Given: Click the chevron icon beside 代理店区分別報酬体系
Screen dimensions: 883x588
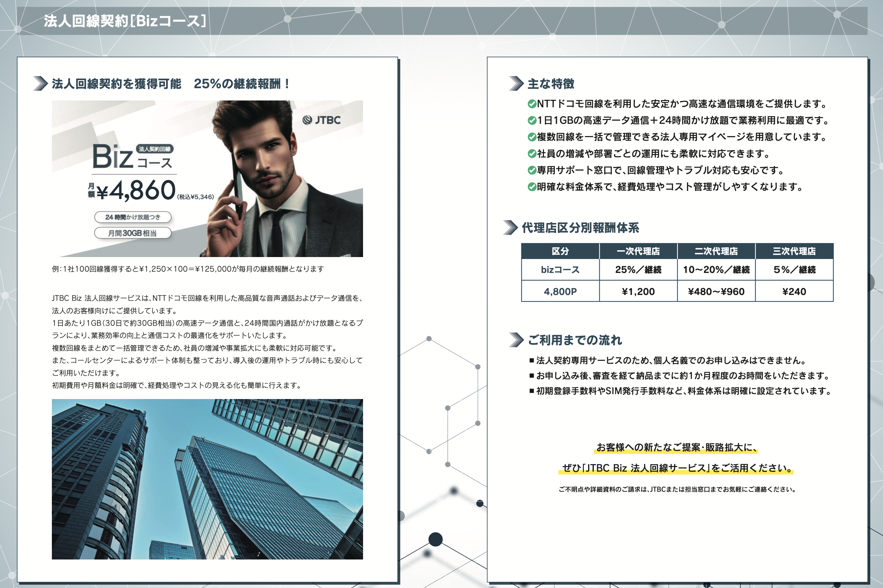Looking at the screenshot, I should coord(511,228).
